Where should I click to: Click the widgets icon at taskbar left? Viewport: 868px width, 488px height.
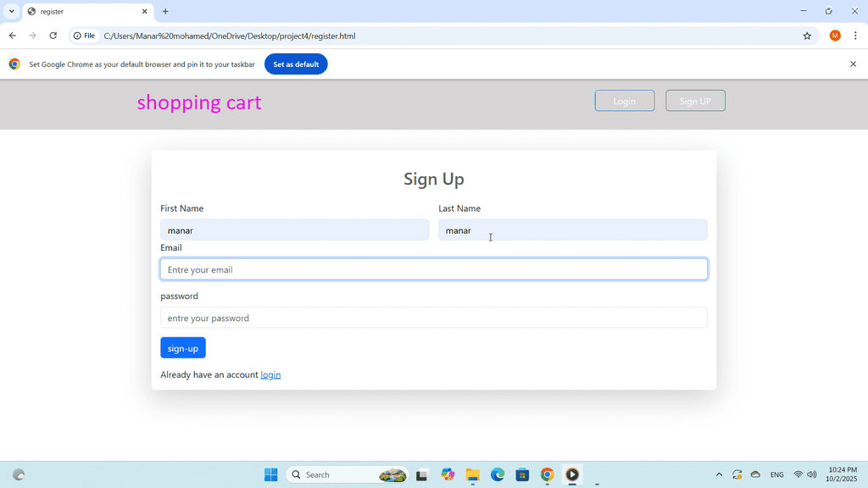[x=19, y=474]
